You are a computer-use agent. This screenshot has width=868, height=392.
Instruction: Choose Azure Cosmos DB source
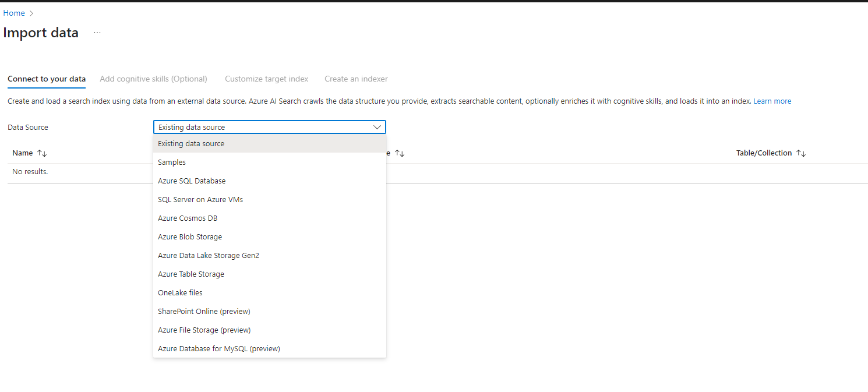point(269,218)
